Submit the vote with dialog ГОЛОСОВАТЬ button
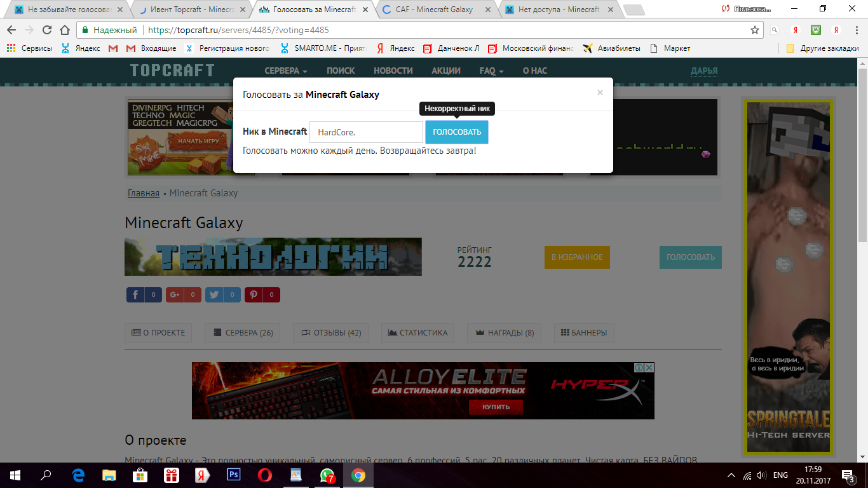 click(x=457, y=132)
